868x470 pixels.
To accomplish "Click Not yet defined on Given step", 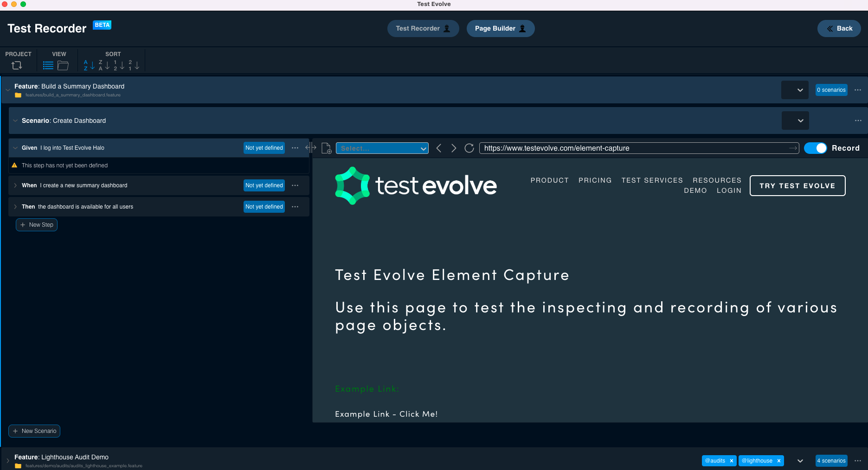I will coord(264,148).
